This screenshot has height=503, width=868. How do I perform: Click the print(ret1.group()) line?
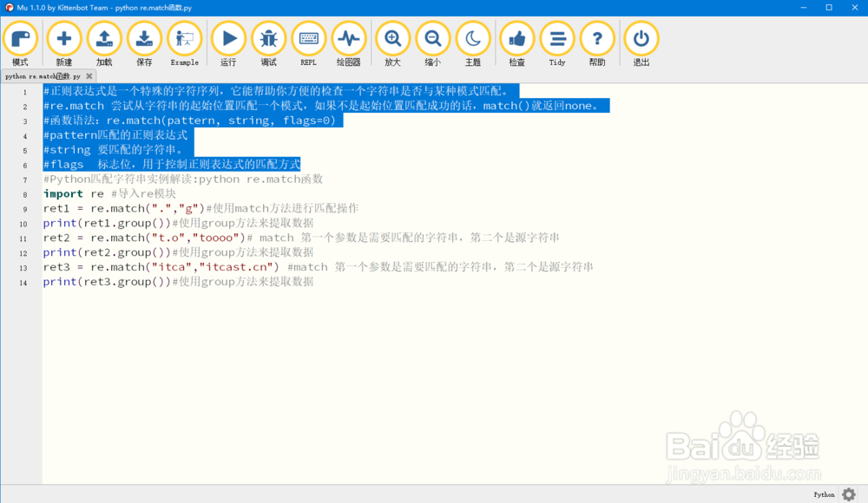178,223
